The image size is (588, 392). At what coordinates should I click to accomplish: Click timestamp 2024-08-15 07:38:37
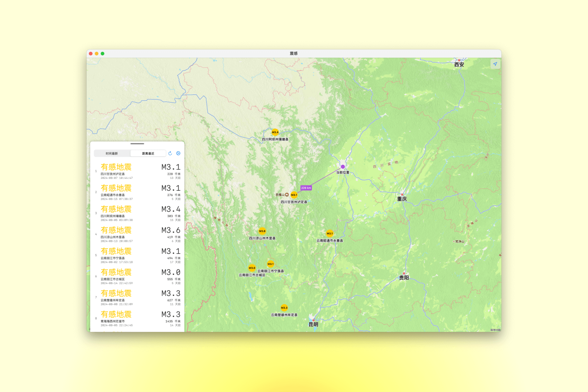pyautogui.click(x=117, y=199)
